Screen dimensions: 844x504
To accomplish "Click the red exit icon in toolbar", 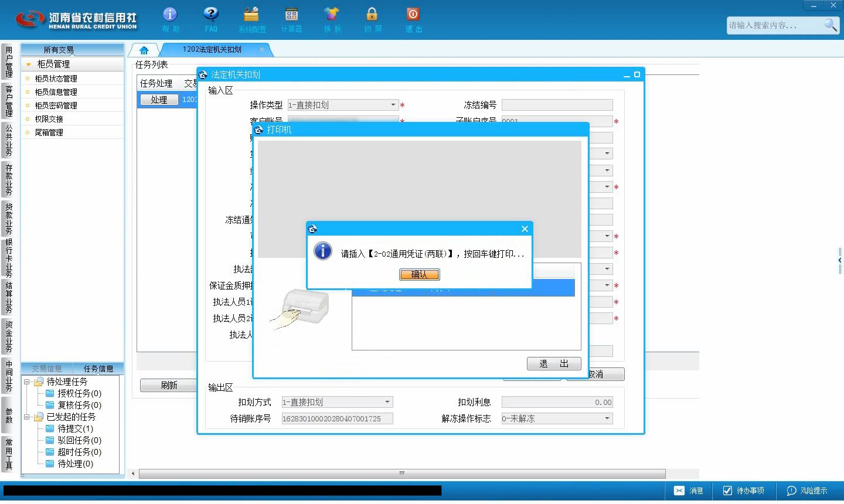I will [413, 19].
